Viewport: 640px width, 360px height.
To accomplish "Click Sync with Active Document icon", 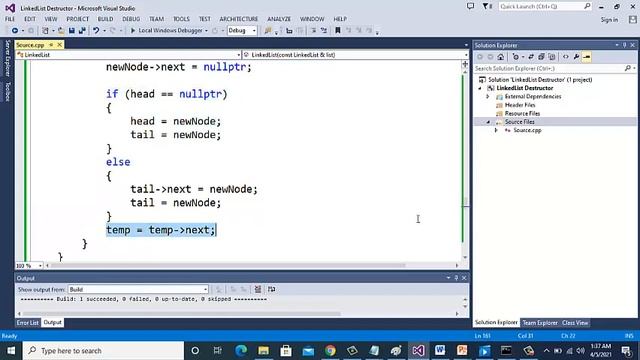I will [x=531, y=57].
